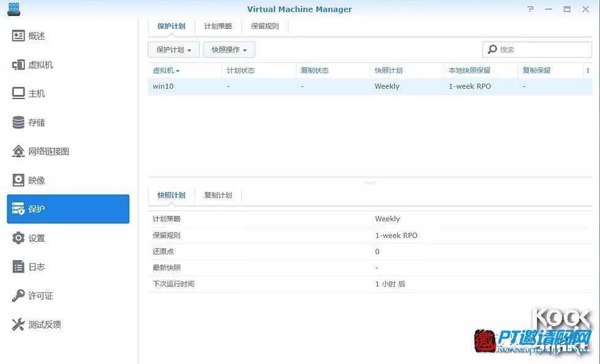The height and width of the screenshot is (364, 600).
Task: Select the 映像 image disk icon
Action: coord(18,180)
